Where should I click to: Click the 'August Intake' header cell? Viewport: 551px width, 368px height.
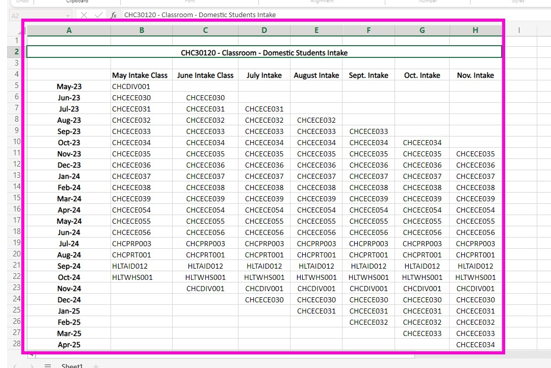[316, 75]
